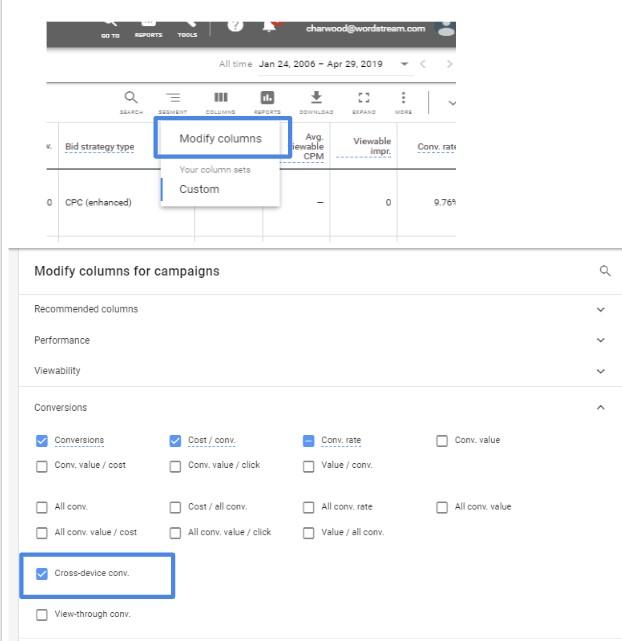The width and height of the screenshot is (622, 641).
Task: Expand the Performance section chevron
Action: tap(600, 340)
